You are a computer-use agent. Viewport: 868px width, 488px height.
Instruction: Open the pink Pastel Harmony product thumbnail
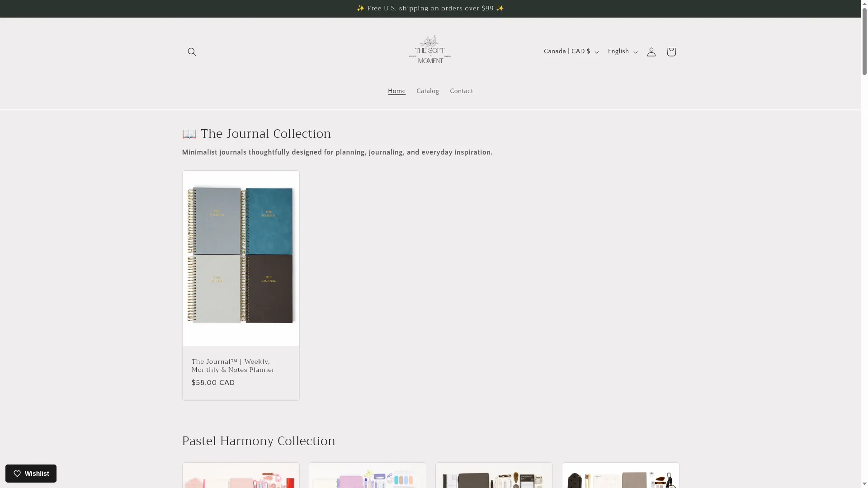point(241,475)
